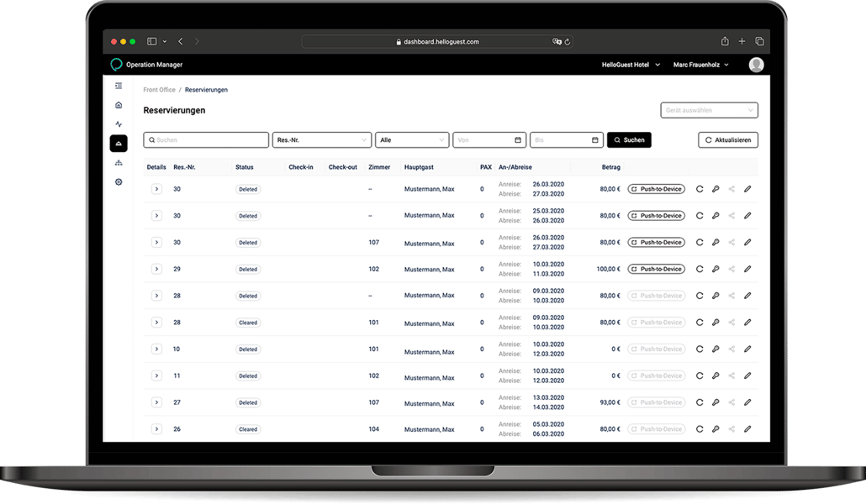The height and width of the screenshot is (504, 866).
Task: Open calendar icon in Von field
Action: 518,140
